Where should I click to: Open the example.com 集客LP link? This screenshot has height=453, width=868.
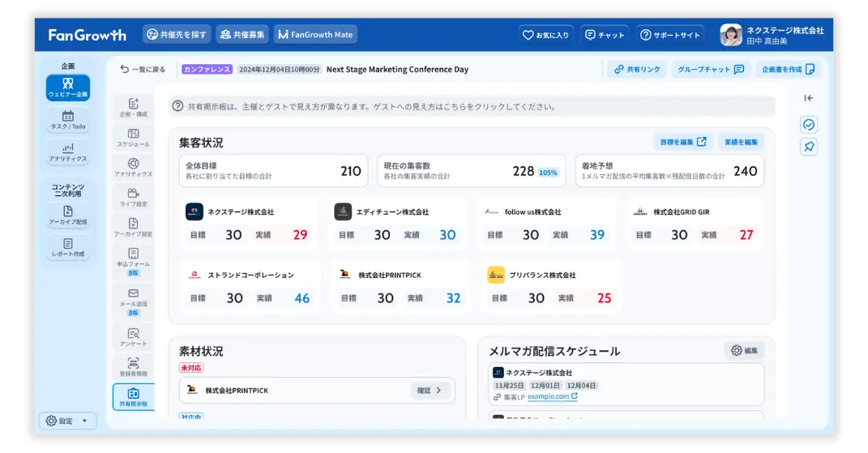pos(552,396)
